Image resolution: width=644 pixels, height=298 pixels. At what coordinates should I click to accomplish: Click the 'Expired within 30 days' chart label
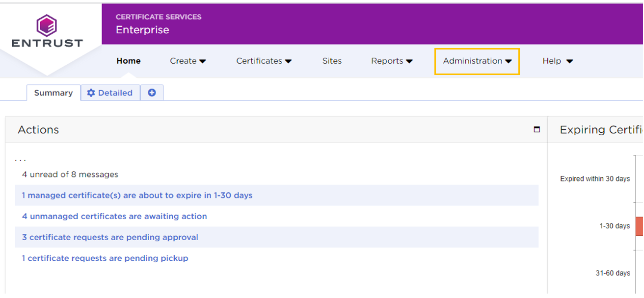[x=595, y=179]
